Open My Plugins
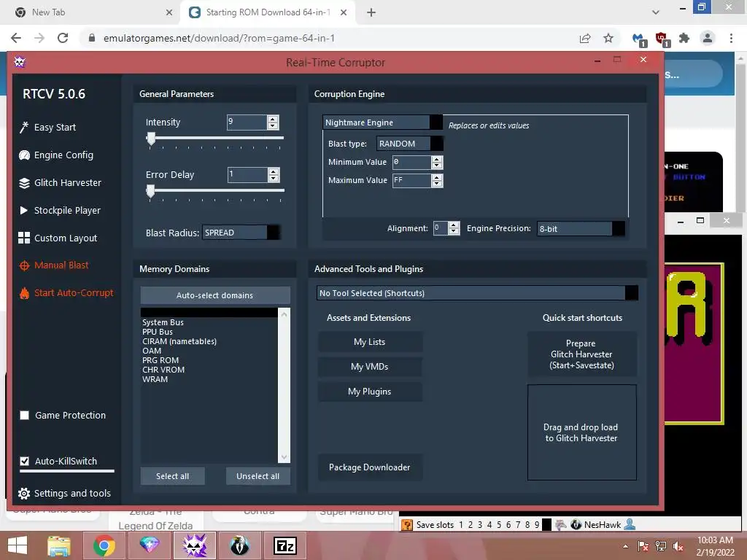This screenshot has width=747, height=560. click(370, 392)
